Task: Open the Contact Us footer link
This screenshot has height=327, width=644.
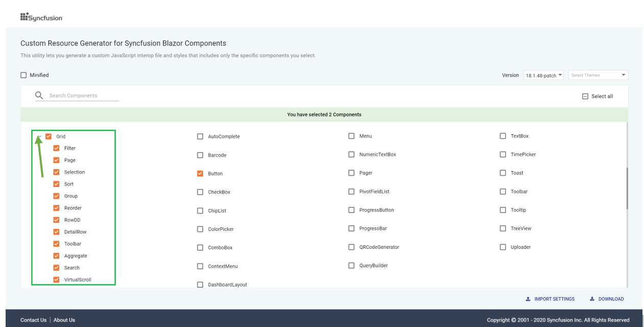Action: (33, 320)
